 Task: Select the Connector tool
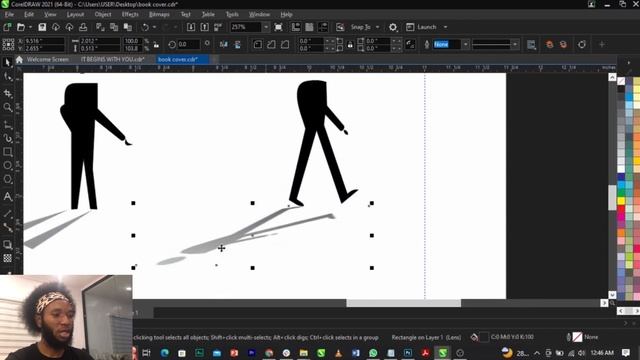[7, 227]
